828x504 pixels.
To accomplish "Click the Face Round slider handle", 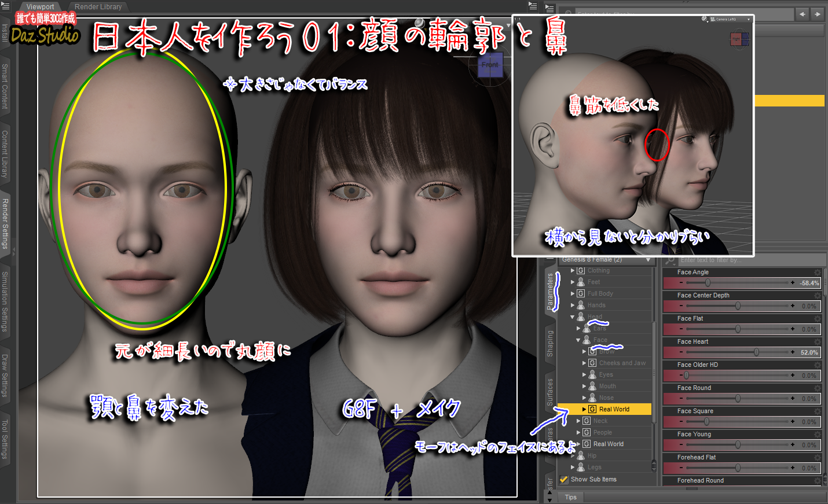I will click(x=737, y=398).
